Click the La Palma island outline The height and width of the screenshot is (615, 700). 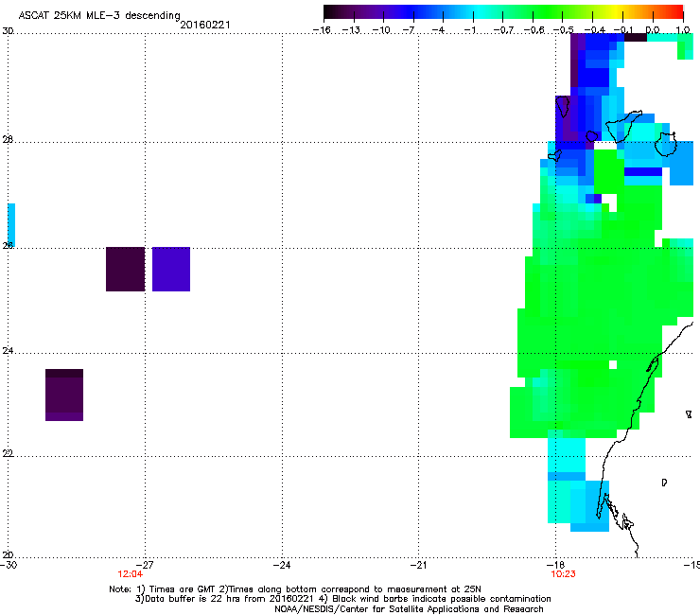pos(563,106)
